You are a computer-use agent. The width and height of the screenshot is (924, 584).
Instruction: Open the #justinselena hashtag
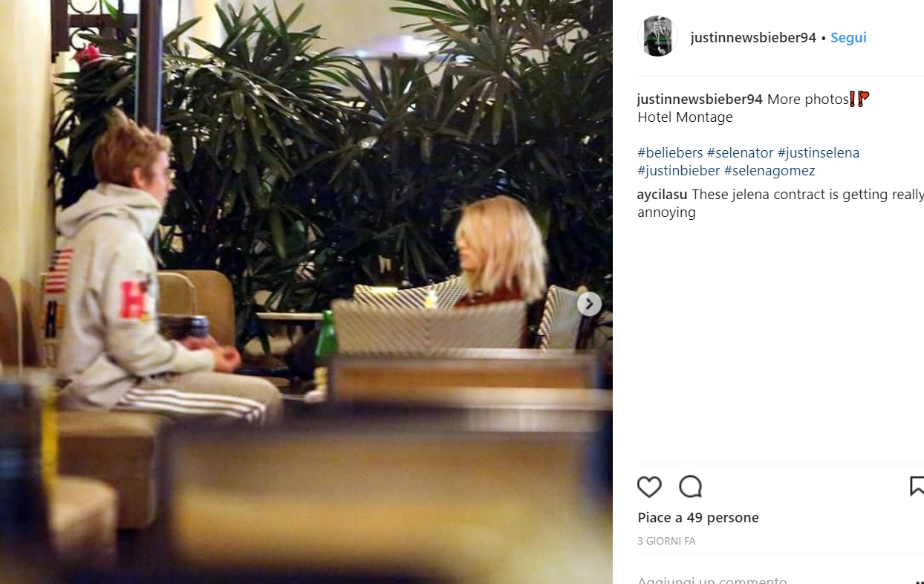point(819,153)
